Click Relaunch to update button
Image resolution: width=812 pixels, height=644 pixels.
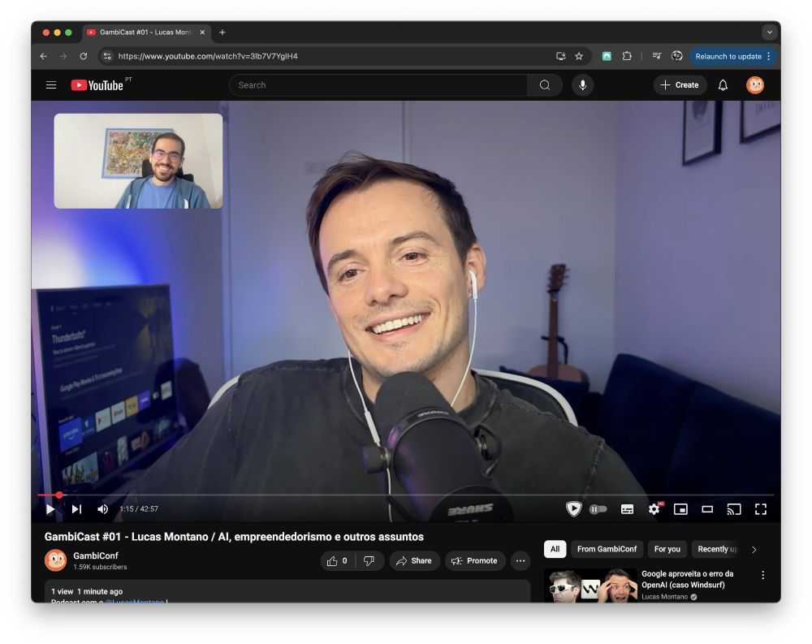click(728, 57)
